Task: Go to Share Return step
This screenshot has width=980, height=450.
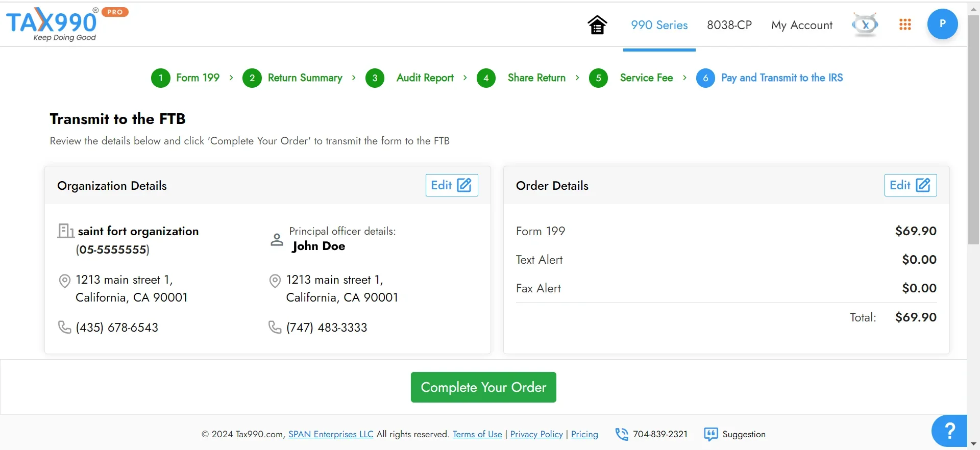Action: click(536, 78)
